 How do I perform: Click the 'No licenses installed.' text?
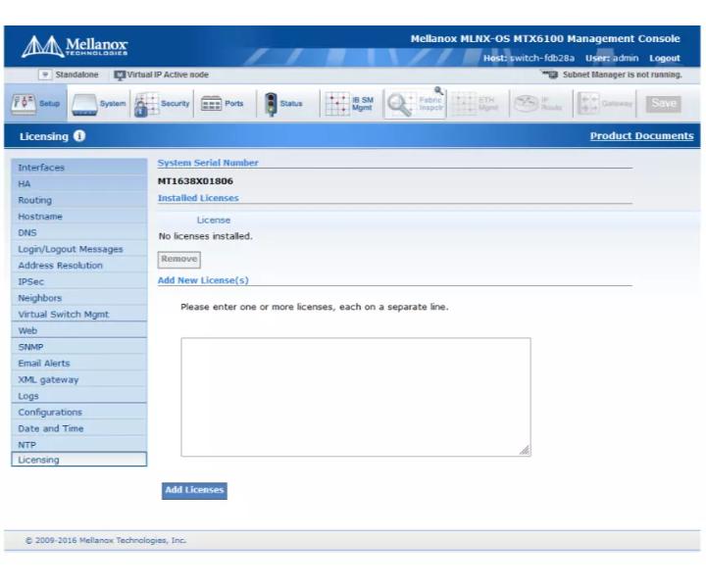(206, 236)
